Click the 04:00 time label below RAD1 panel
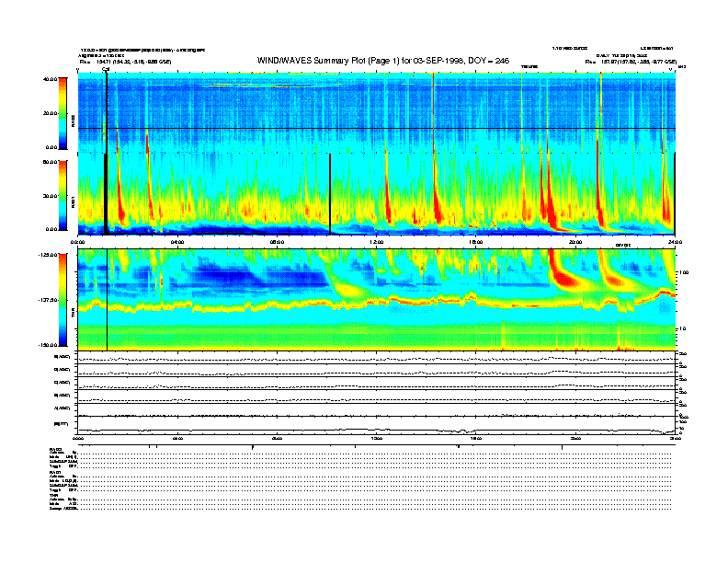Image resolution: width=728 pixels, height=563 pixels. tap(177, 242)
